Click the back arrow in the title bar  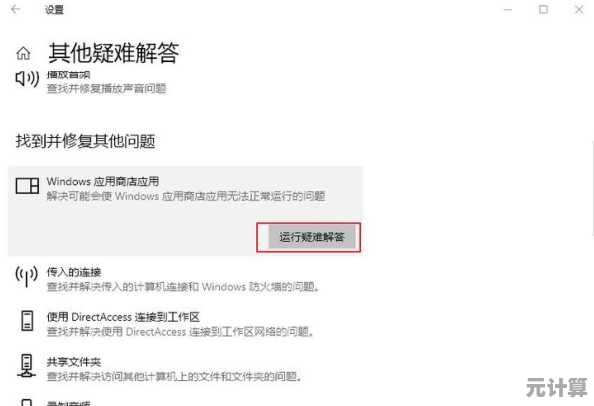click(x=16, y=9)
